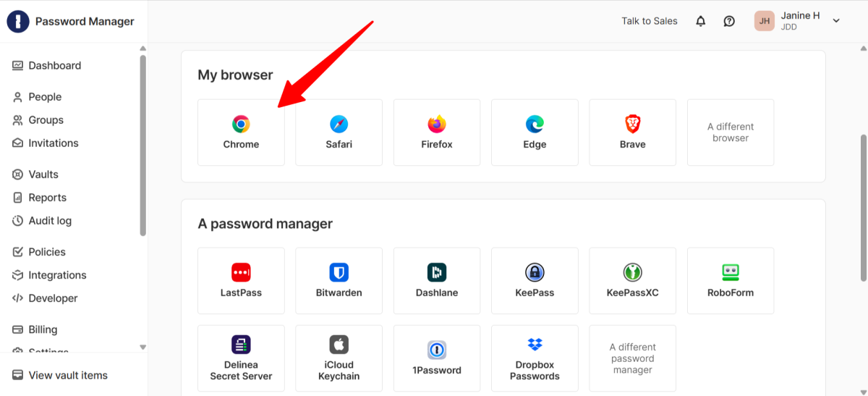The image size is (868, 396).
Task: Click the RoboForm robot icon
Action: pos(731,272)
